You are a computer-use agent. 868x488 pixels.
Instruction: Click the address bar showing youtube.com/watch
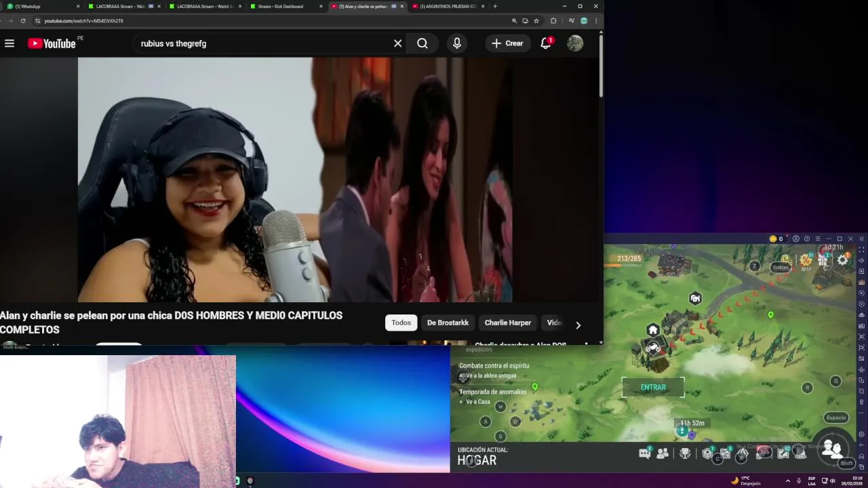click(271, 21)
